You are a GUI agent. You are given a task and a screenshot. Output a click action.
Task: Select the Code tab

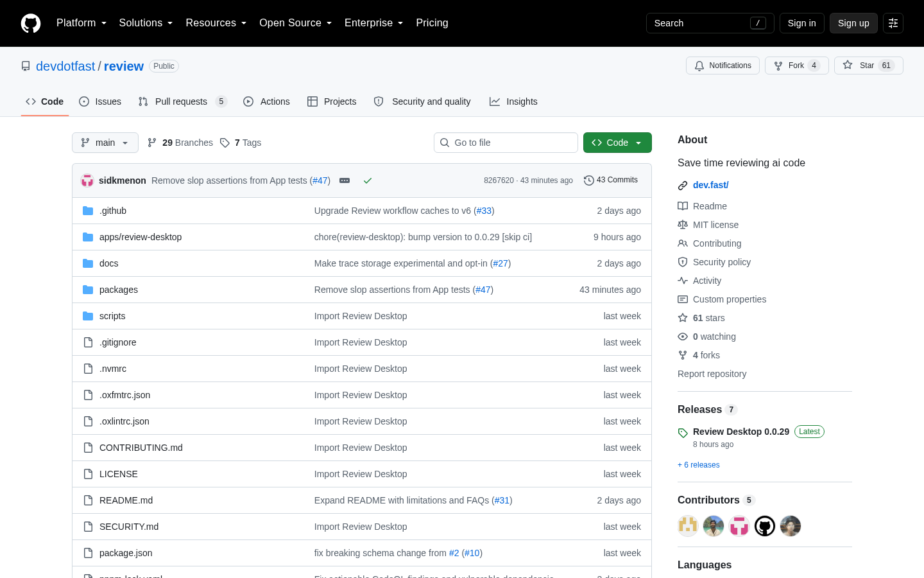(45, 101)
